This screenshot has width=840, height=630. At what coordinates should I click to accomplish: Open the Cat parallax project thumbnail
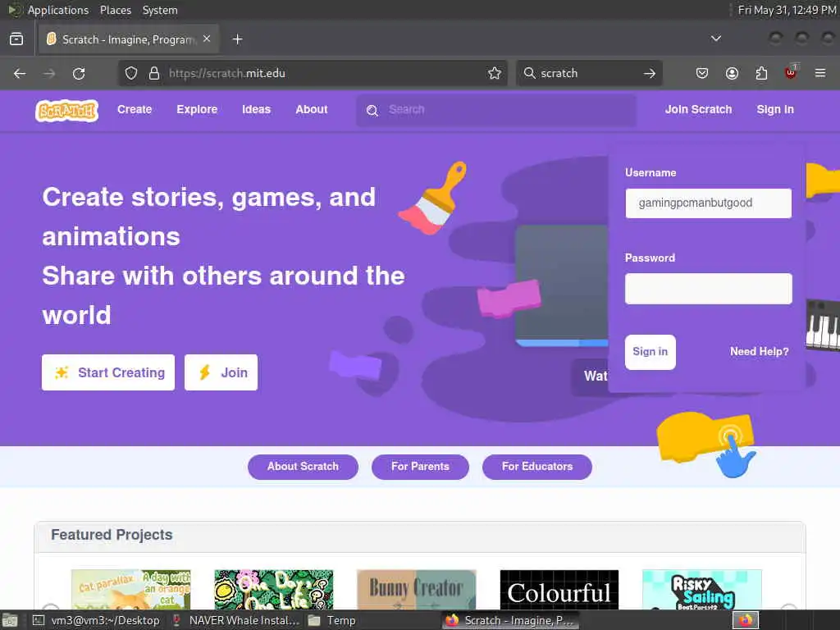pyautogui.click(x=131, y=589)
